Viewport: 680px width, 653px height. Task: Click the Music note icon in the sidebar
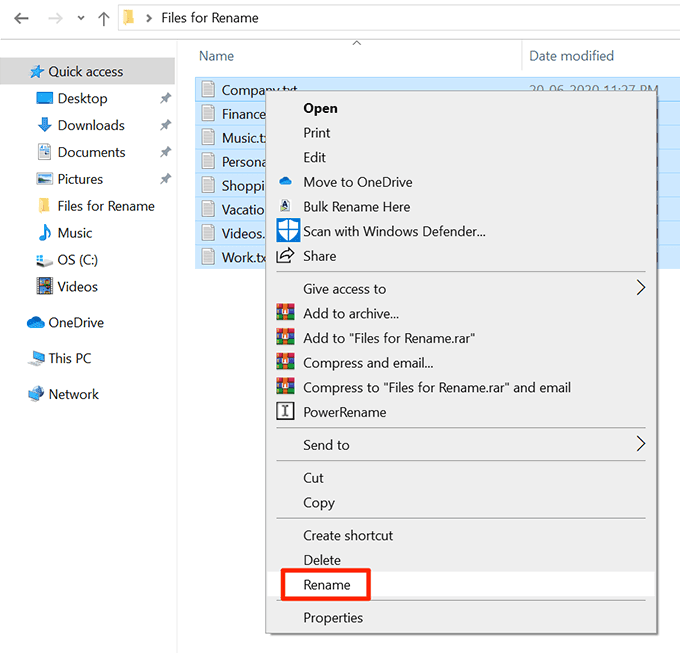coord(44,233)
